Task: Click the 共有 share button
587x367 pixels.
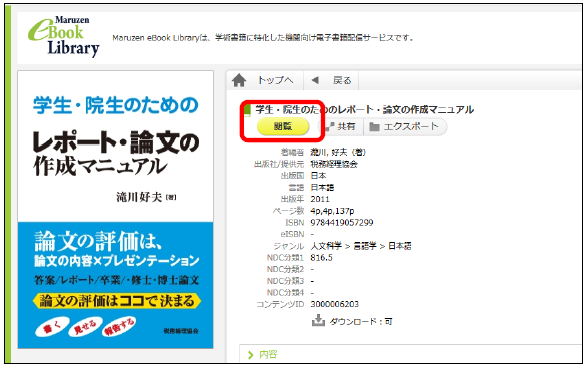Action: (340, 126)
